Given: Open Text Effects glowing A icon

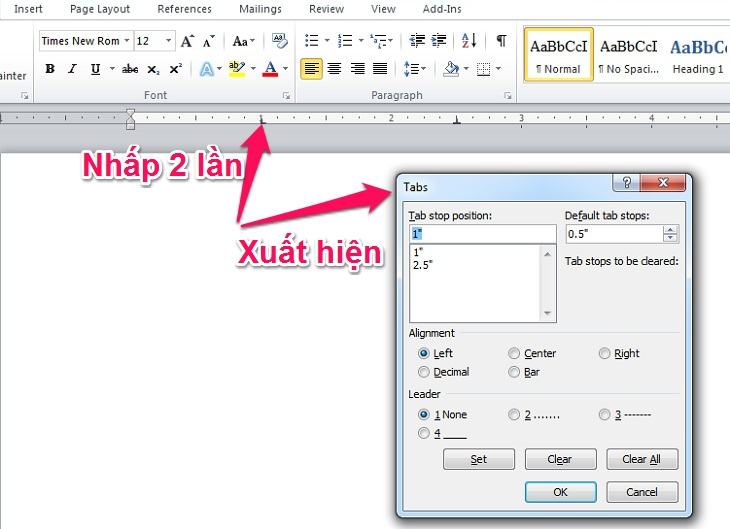Looking at the screenshot, I should (206, 69).
